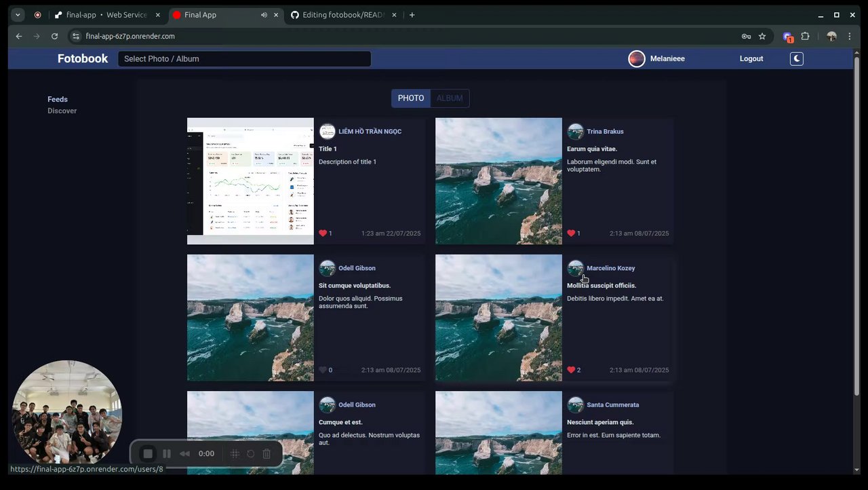Click the browser address bar URL
This screenshot has width=868, height=490.
click(130, 37)
